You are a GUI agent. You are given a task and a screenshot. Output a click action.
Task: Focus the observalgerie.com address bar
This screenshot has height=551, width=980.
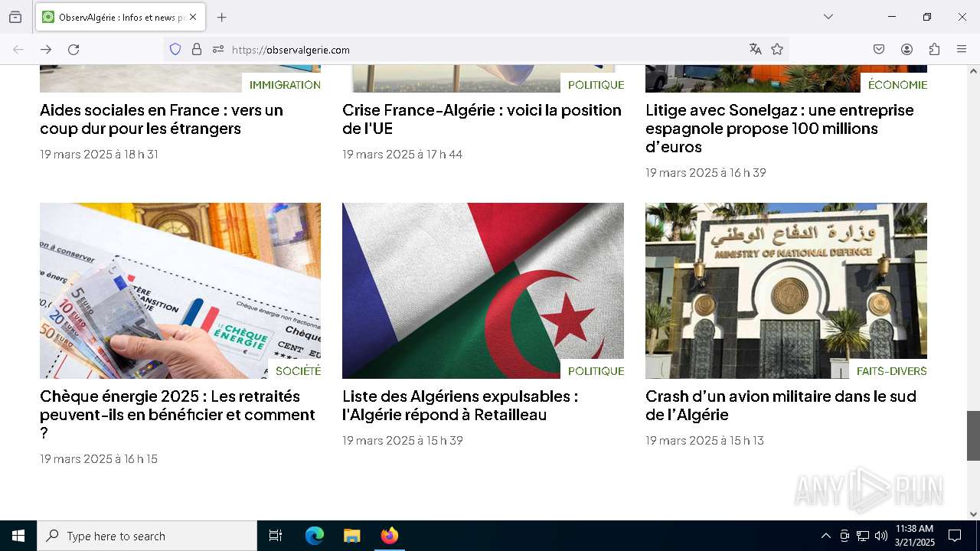(x=475, y=50)
